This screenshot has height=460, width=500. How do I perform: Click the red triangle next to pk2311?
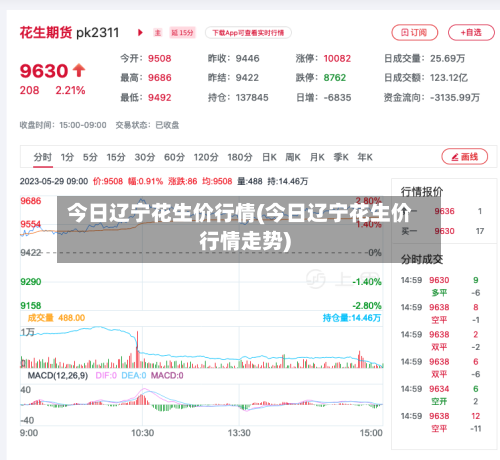click(140, 33)
